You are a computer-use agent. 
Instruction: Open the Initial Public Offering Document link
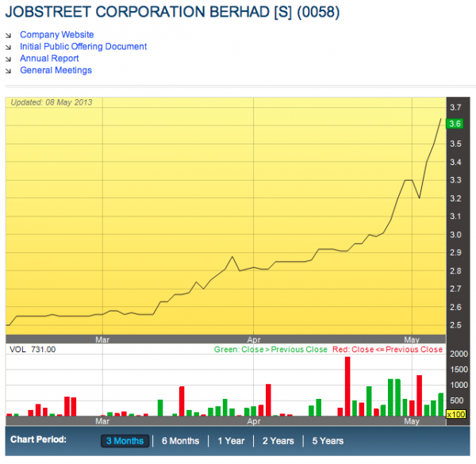(x=83, y=47)
